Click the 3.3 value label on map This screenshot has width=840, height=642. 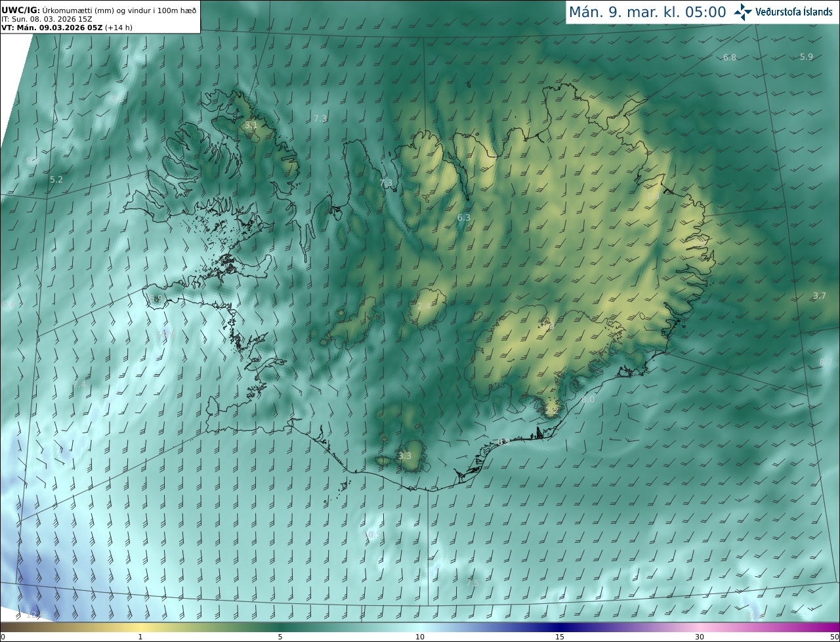(x=405, y=456)
